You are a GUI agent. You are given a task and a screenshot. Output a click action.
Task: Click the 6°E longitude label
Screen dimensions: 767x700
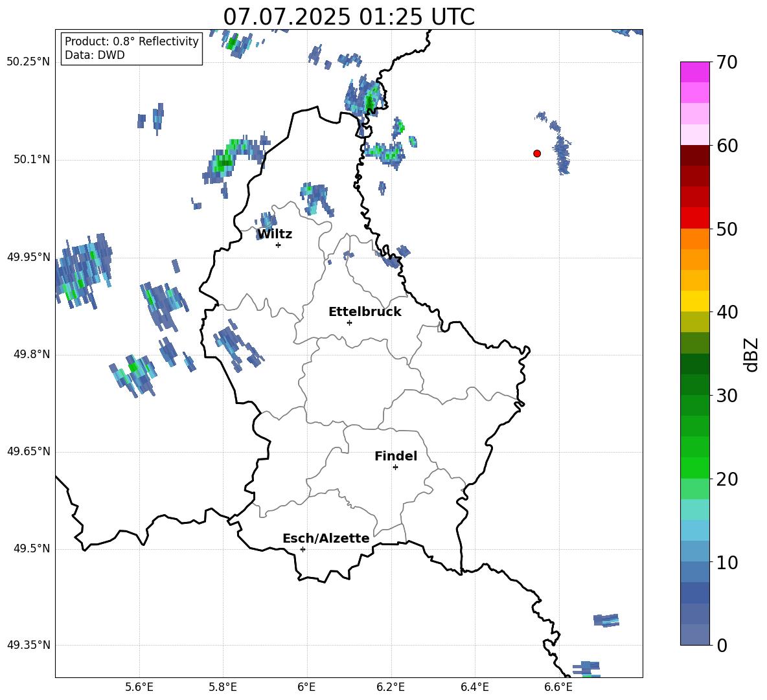(306, 687)
